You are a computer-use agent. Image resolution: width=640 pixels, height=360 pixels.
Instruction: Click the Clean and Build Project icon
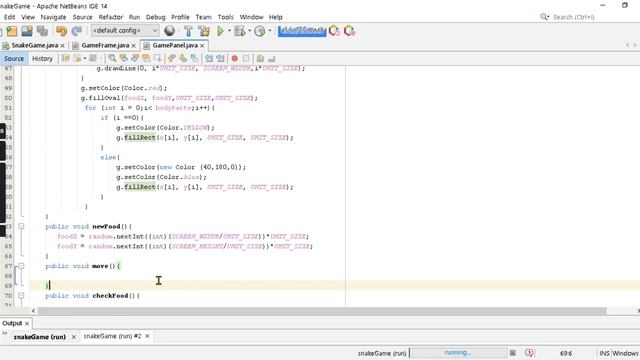click(204, 31)
